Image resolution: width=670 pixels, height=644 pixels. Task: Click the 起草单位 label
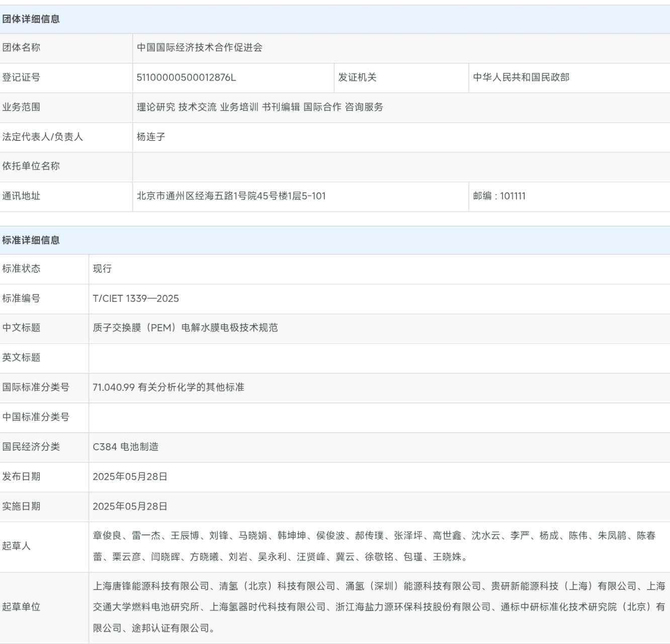[x=21, y=607]
